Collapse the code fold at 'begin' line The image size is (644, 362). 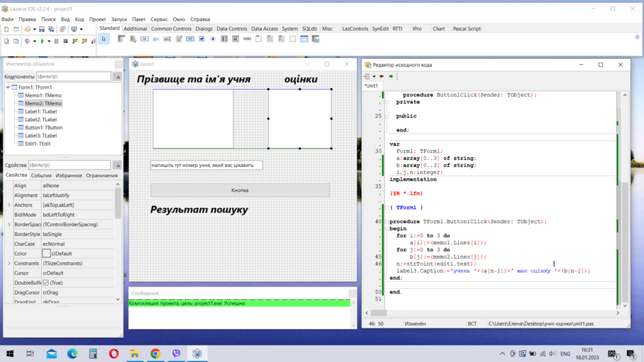[x=386, y=229]
